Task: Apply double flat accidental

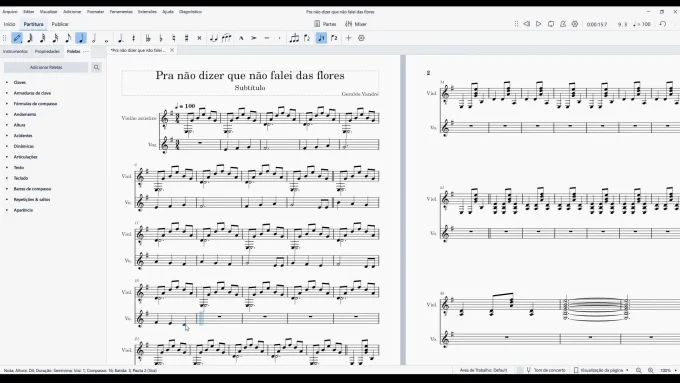Action: tap(148, 38)
